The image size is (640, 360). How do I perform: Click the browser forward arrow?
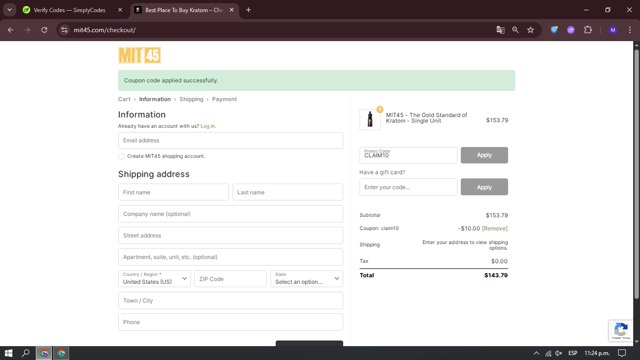pyautogui.click(x=27, y=30)
